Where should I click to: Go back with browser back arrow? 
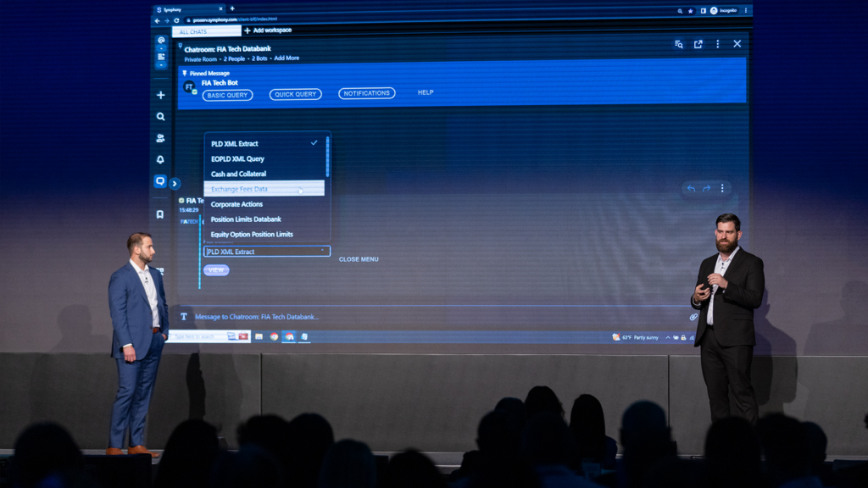[157, 21]
